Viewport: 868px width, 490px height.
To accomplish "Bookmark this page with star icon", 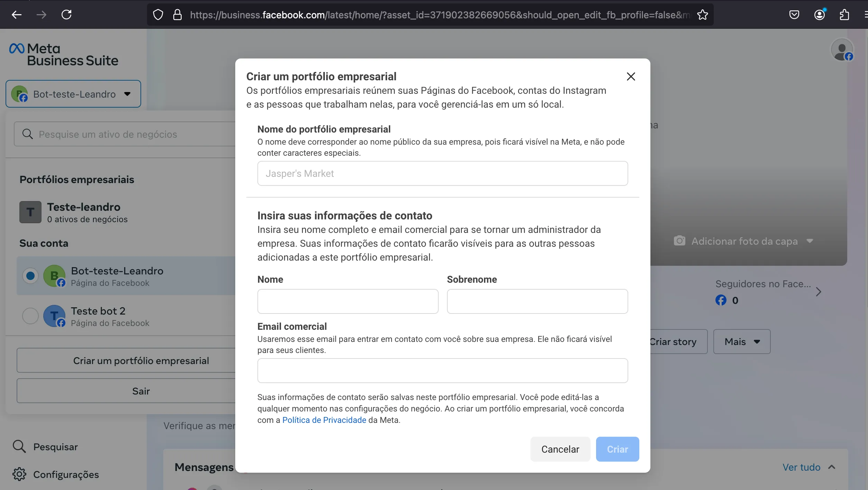I will point(702,15).
